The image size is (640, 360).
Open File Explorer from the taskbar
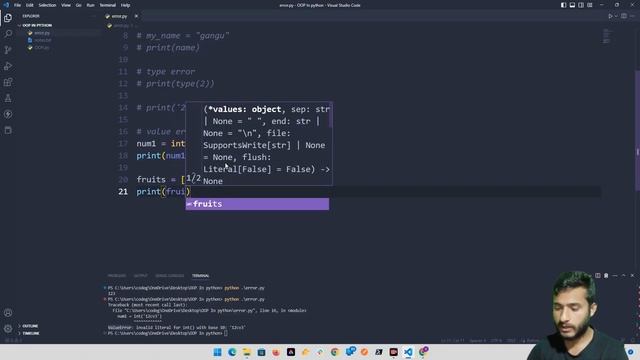[247, 352]
